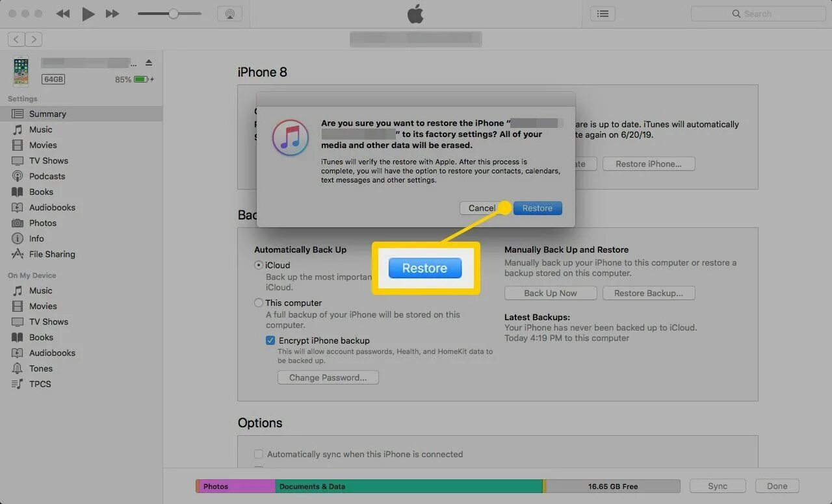Click the Latest Backups heading
Viewport: 832px width, 504px height.
pos(537,318)
